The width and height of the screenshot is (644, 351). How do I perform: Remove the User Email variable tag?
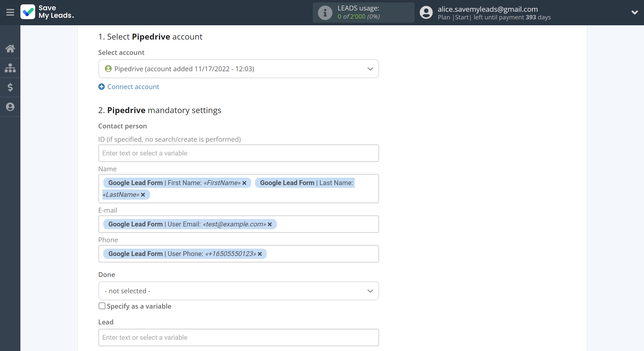pyautogui.click(x=270, y=224)
